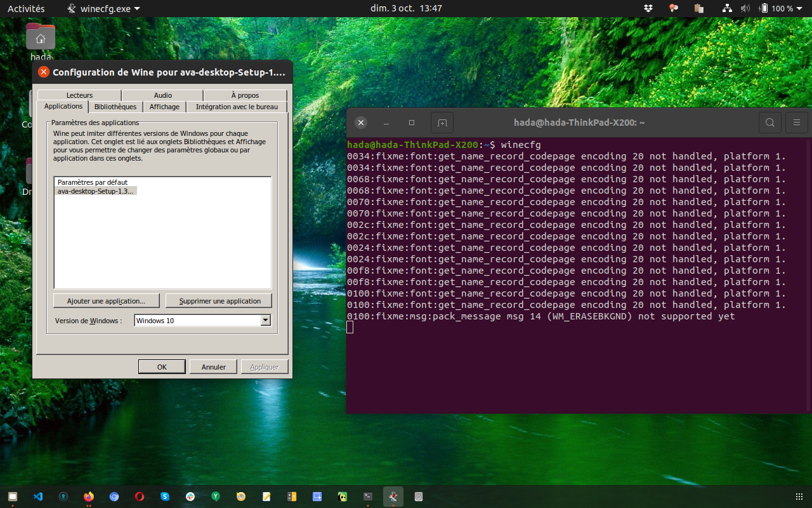Expand the Version de Windows dropdown
The image size is (812, 508).
pos(266,321)
